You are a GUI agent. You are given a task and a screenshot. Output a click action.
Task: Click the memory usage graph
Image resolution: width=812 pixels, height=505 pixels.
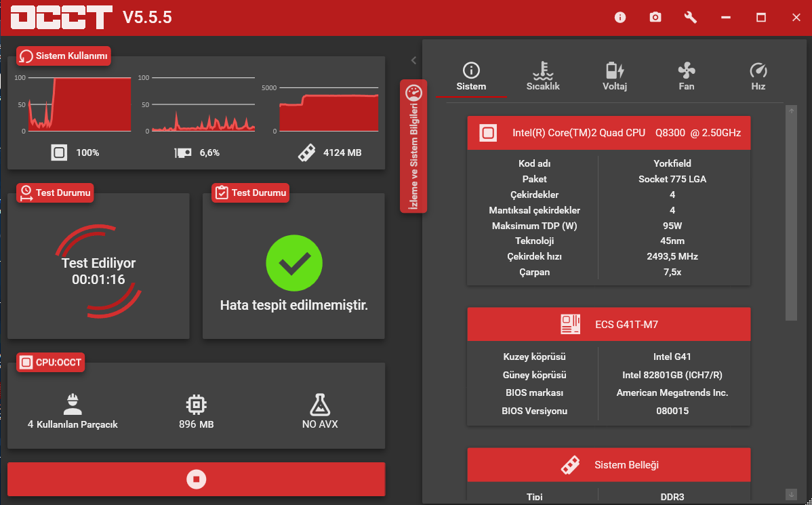[x=329, y=109]
